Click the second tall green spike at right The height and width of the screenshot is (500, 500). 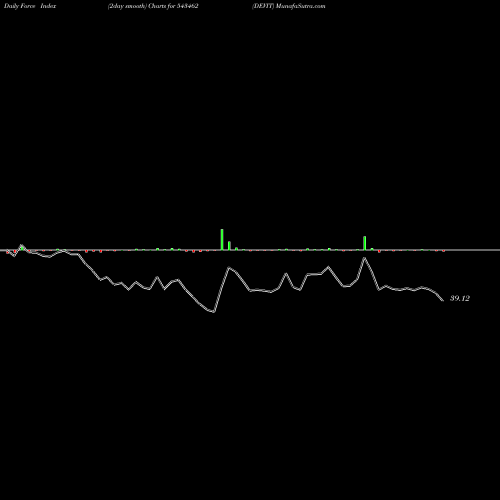(x=365, y=243)
